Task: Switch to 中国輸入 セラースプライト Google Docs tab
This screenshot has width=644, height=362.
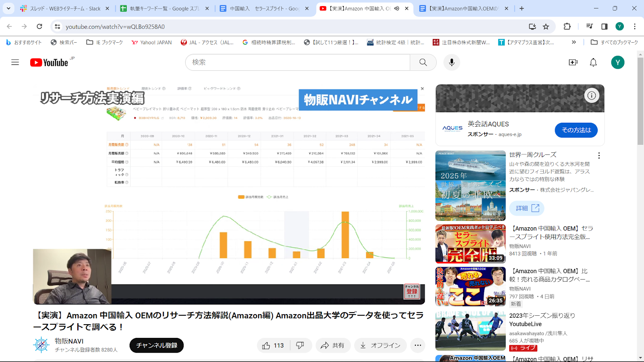Action: [x=265, y=8]
